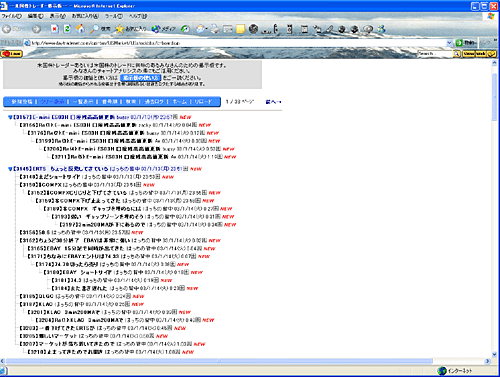Click the History icon in the toolbar
The height and width of the screenshot is (377, 500).
click(x=185, y=29)
